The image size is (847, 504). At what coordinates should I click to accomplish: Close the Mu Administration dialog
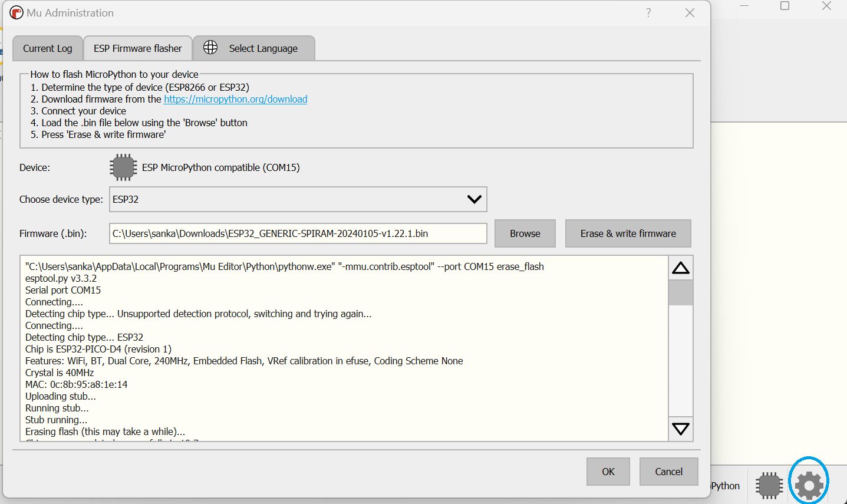pyautogui.click(x=690, y=13)
